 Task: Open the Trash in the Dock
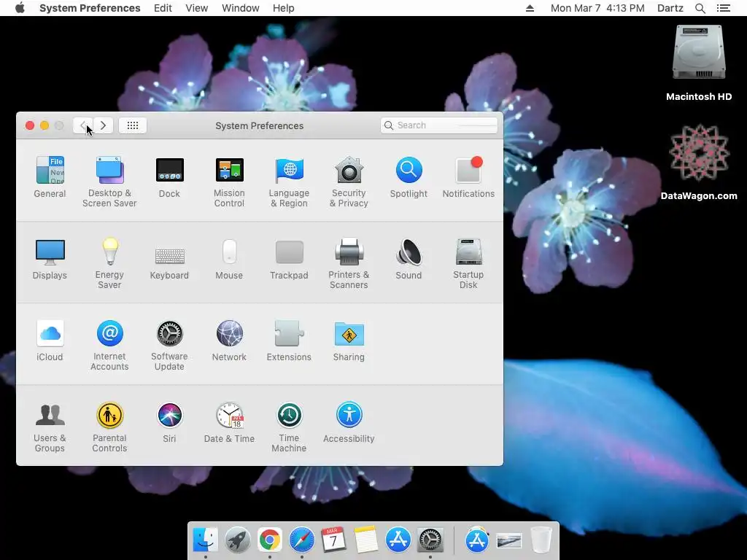(x=541, y=540)
